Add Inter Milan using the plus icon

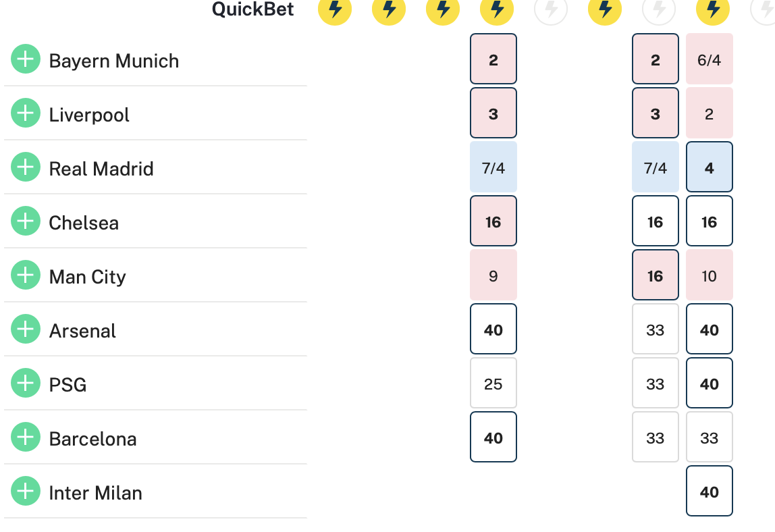click(26, 490)
